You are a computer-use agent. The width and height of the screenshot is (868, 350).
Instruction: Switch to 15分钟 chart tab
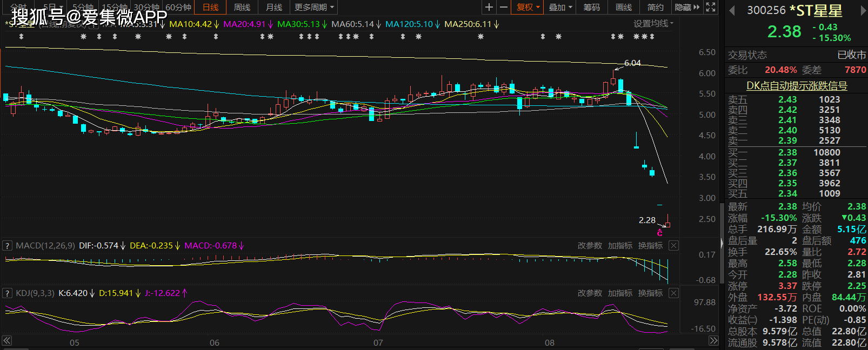click(115, 7)
